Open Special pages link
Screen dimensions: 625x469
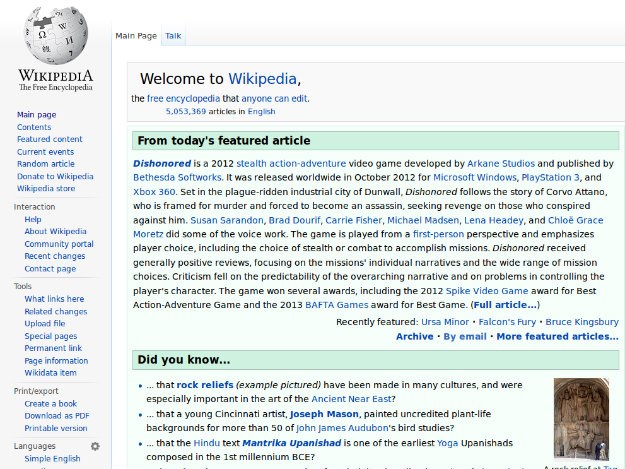click(51, 336)
